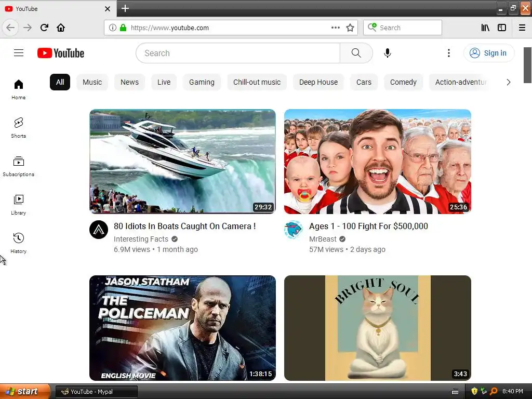This screenshot has width=532, height=399.
Task: Play the Jason Statham Policeman thumbnail
Action: [x=182, y=328]
